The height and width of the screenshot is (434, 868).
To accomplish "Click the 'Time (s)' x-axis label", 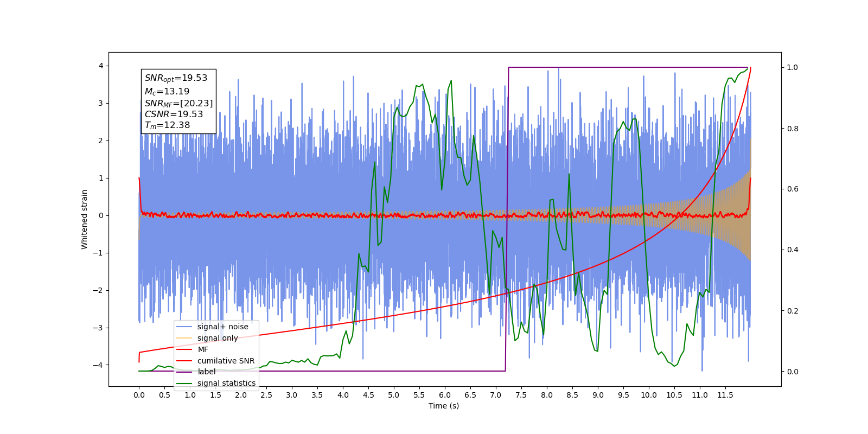I will coord(444,406).
